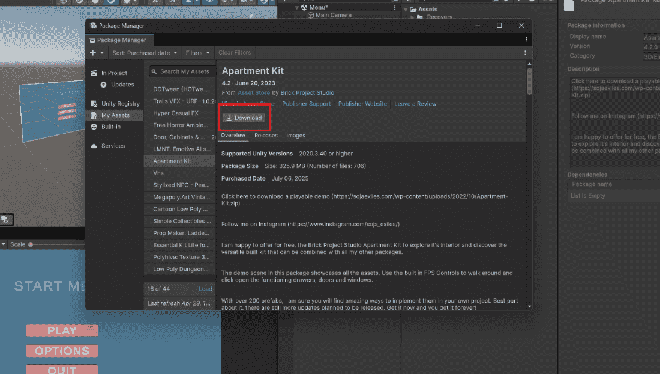Close the Package Manager window
Viewport: 660px width, 374px height.
pyautogui.click(x=522, y=26)
